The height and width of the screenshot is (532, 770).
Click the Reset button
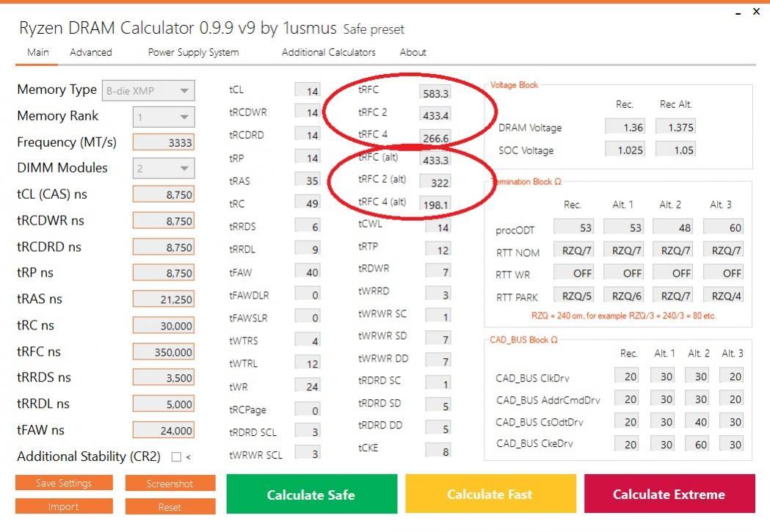pos(170,507)
